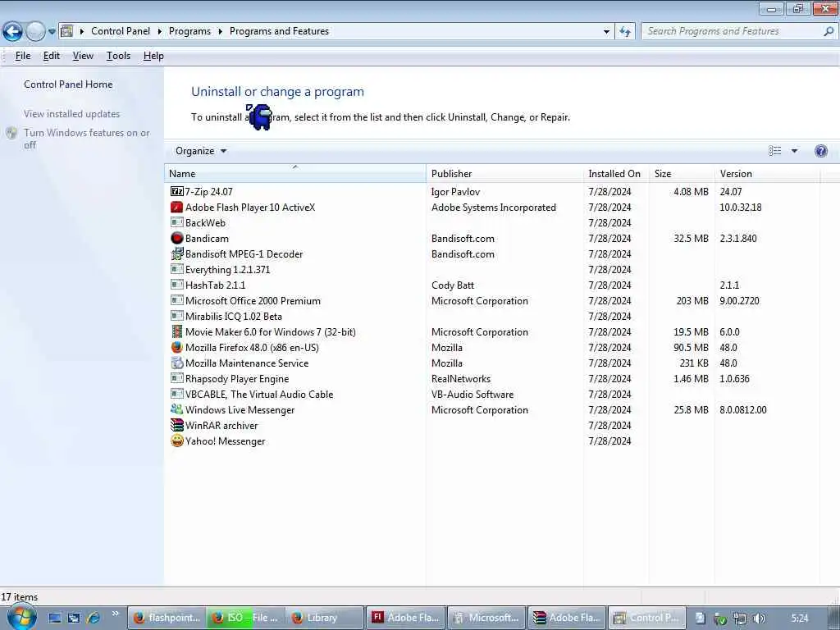Click the Programs breadcrumb
The width and height of the screenshot is (840, 630).
pyautogui.click(x=189, y=31)
